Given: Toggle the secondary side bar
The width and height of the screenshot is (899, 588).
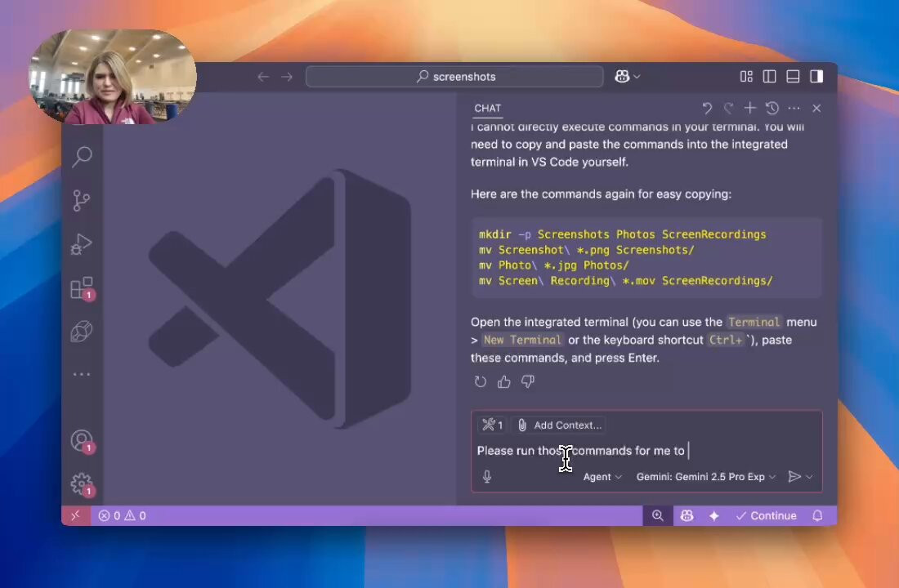Looking at the screenshot, I should pos(816,76).
